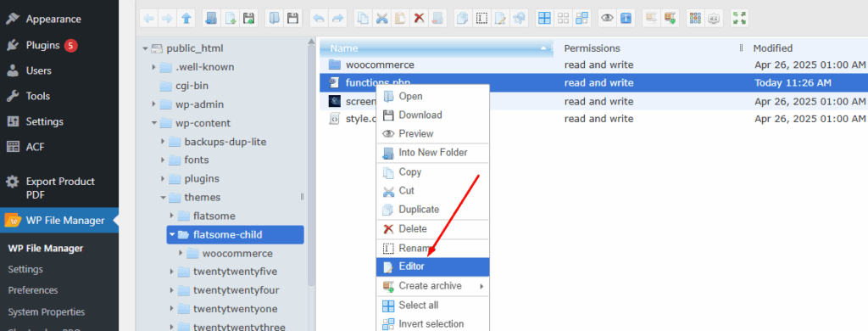Click Delete in the context menu
868x331 pixels.
pyautogui.click(x=433, y=229)
